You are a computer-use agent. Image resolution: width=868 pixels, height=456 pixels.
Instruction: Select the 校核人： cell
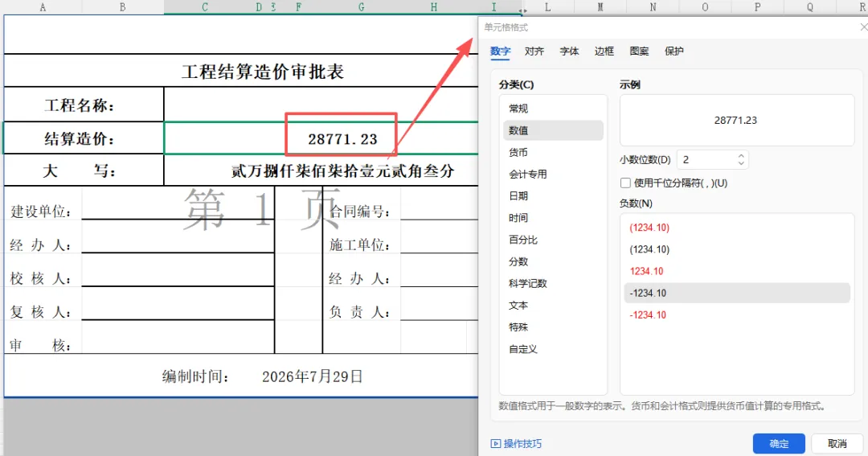click(x=43, y=278)
